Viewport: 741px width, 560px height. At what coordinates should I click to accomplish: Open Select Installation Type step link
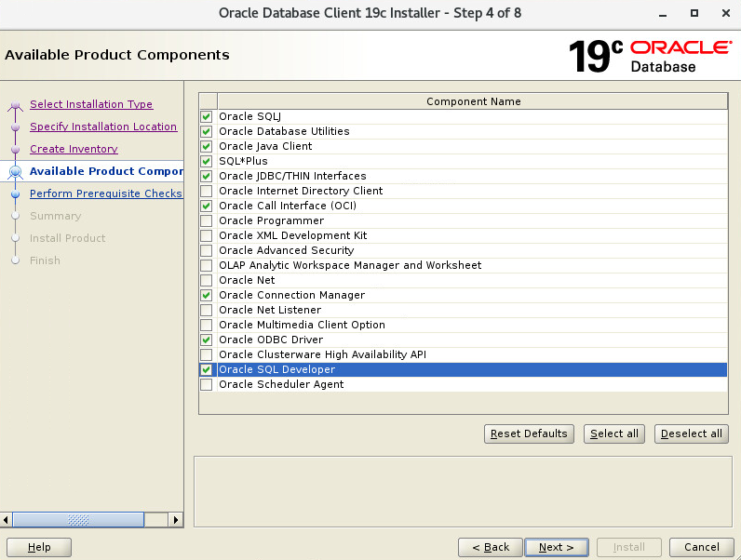(91, 104)
